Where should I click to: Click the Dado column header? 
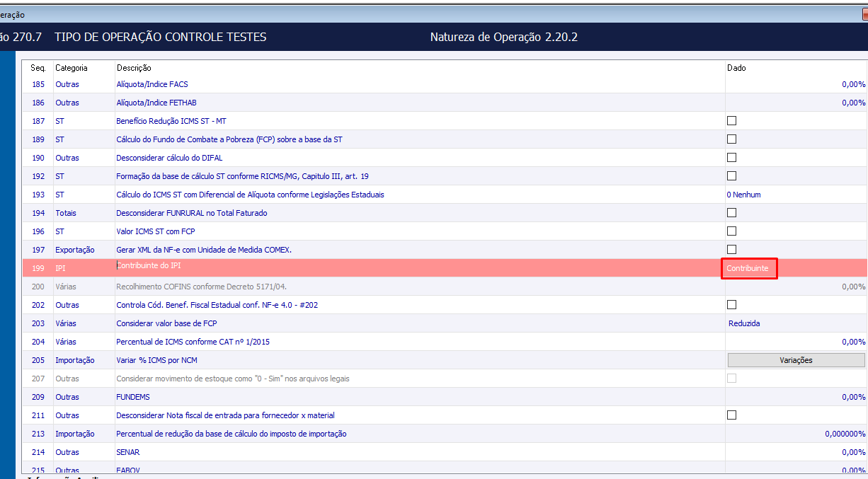point(736,68)
